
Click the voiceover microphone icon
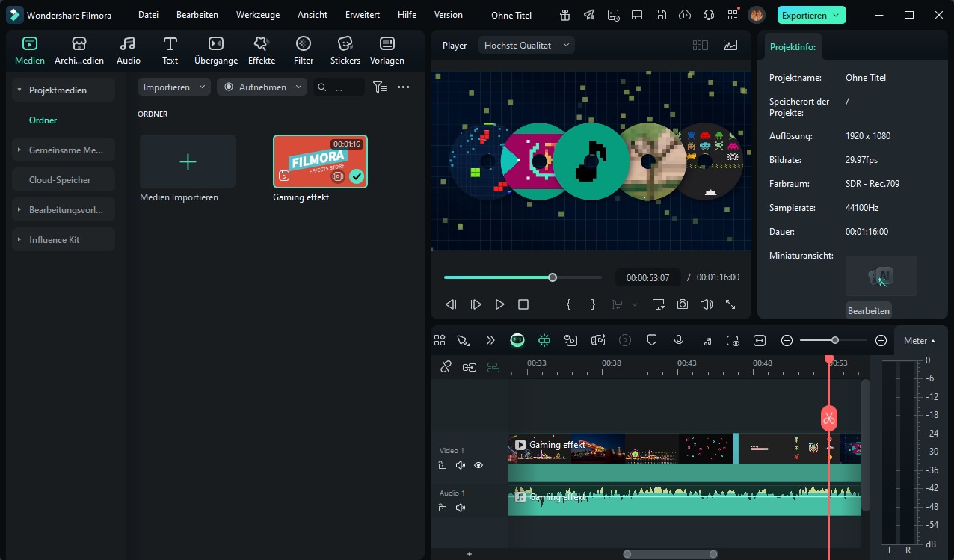pyautogui.click(x=679, y=340)
